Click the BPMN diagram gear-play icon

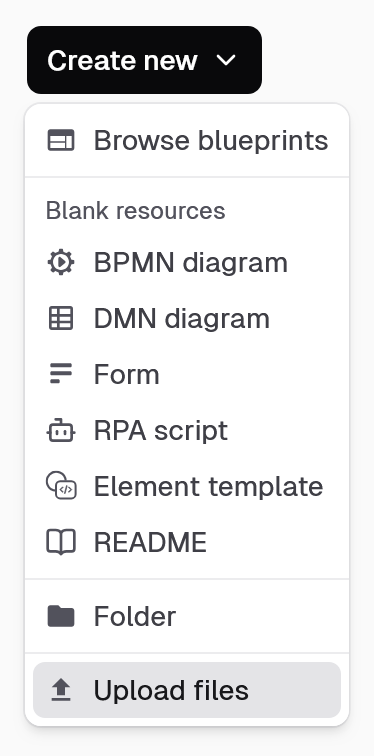click(x=61, y=263)
